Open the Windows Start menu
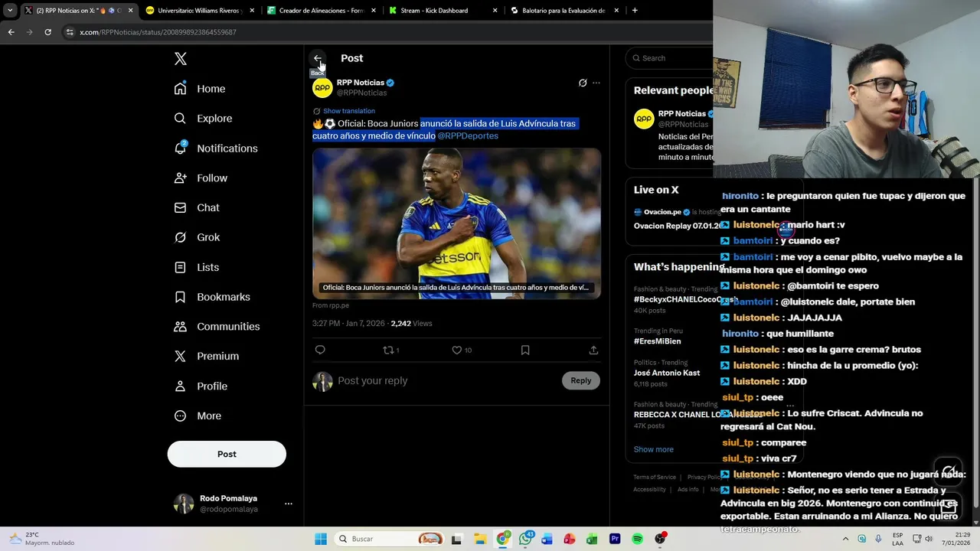Screen dimensions: 980x551 (x=321, y=539)
